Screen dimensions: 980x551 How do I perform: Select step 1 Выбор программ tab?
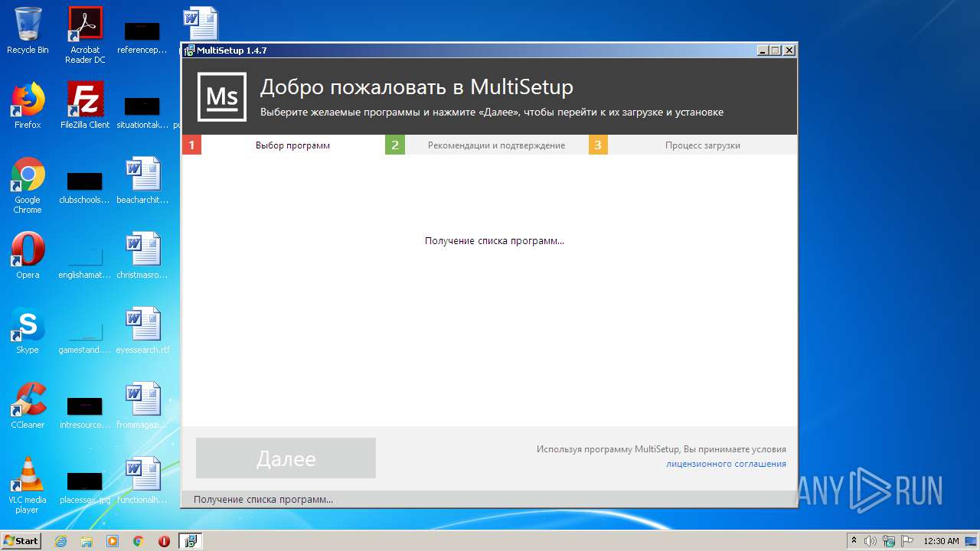pyautogui.click(x=283, y=145)
